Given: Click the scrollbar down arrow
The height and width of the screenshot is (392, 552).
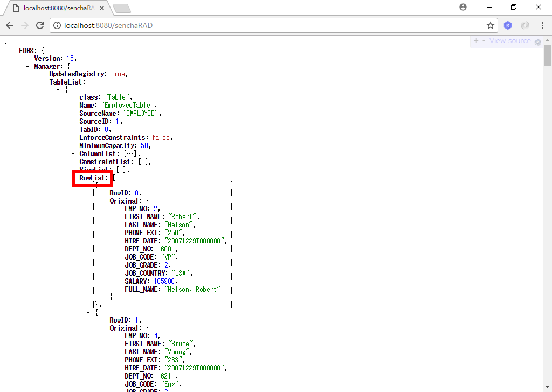Looking at the screenshot, I should point(547,388).
